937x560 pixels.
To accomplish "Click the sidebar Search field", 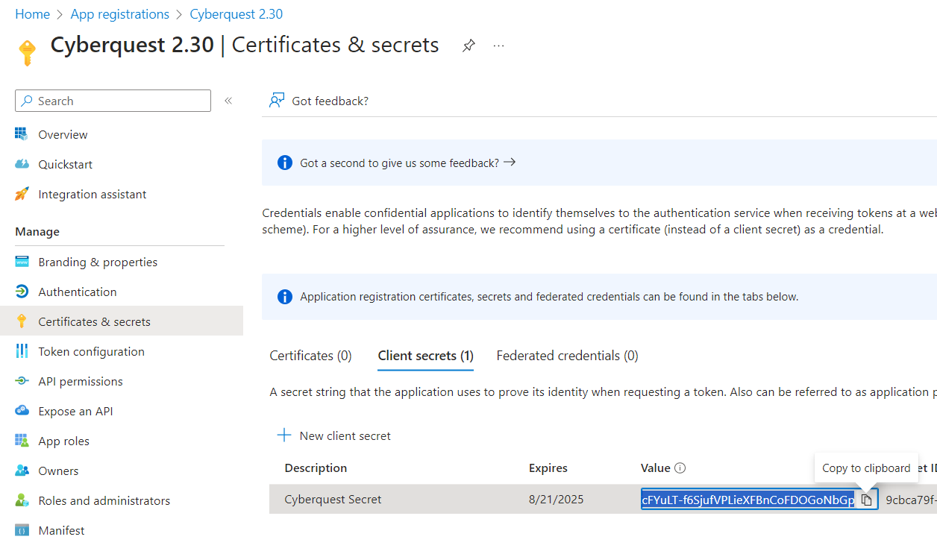I will tap(113, 101).
